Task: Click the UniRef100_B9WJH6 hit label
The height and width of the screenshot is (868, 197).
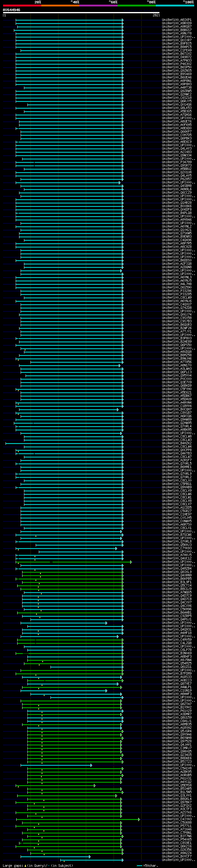Action: coord(177,358)
